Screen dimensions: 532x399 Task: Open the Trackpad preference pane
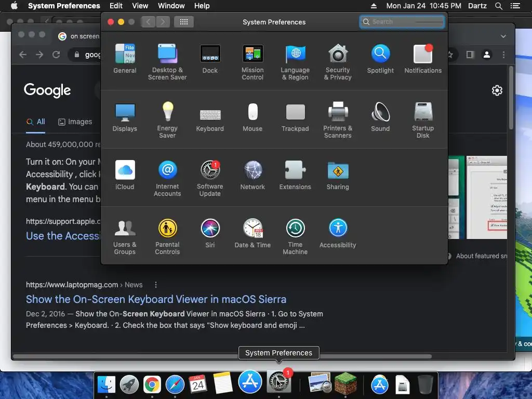click(295, 117)
